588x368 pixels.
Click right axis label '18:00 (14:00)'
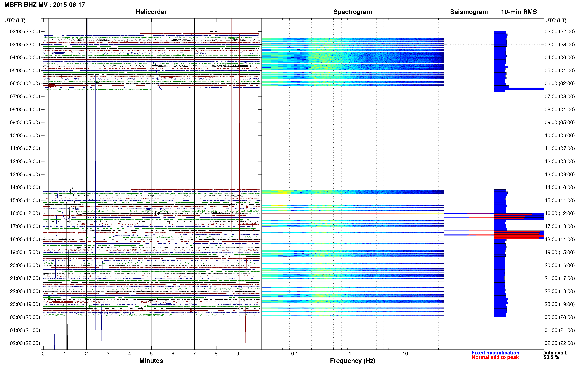coord(560,239)
